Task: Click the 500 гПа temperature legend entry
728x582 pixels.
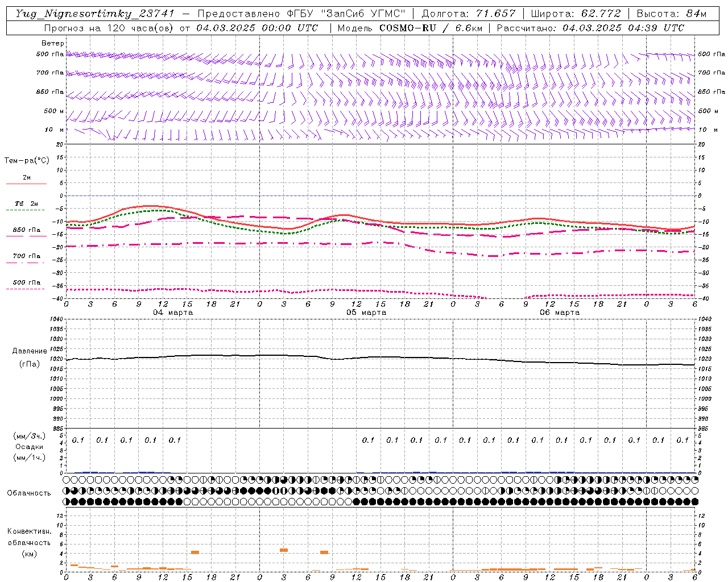Action: click(26, 285)
